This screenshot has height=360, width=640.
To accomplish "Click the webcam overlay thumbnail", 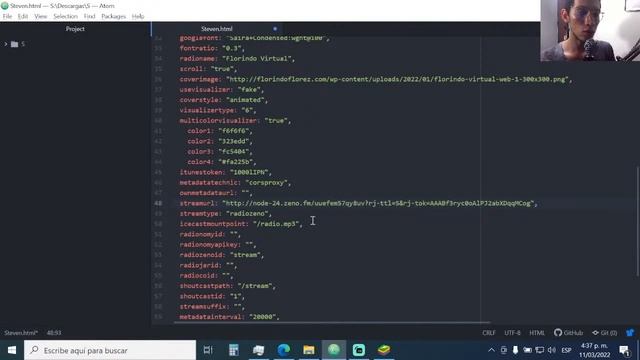I will (590, 31).
